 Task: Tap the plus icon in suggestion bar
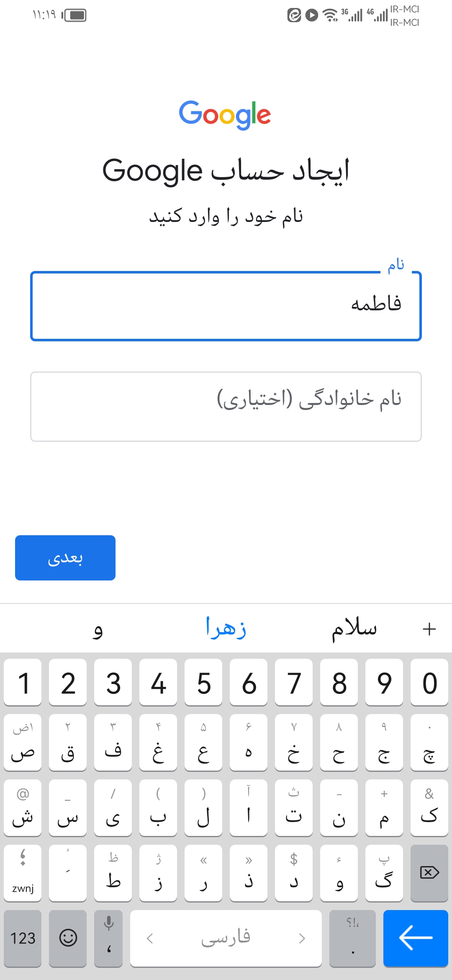[429, 629]
